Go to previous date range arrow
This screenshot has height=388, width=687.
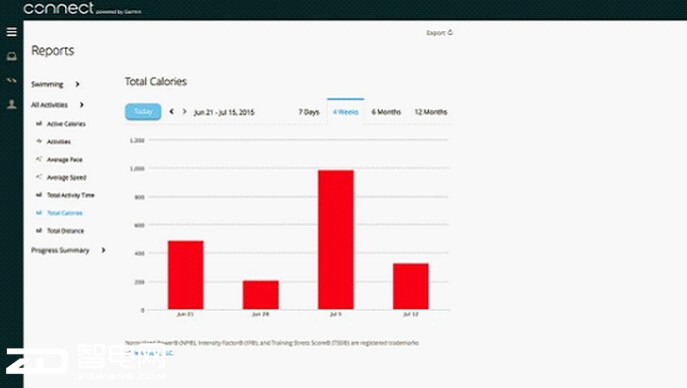click(x=172, y=112)
